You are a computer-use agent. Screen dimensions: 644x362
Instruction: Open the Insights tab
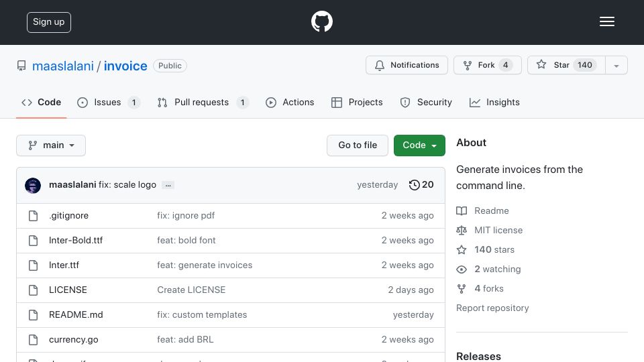tap(494, 102)
